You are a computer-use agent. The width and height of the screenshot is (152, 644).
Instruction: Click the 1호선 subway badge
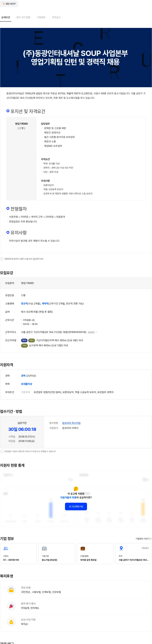pyautogui.click(x=24, y=340)
